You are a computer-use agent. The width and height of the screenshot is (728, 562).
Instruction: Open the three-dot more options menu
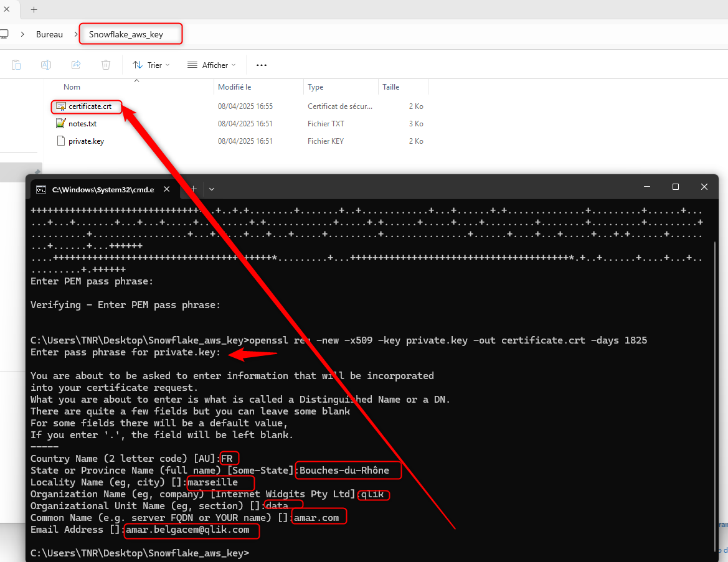click(262, 65)
